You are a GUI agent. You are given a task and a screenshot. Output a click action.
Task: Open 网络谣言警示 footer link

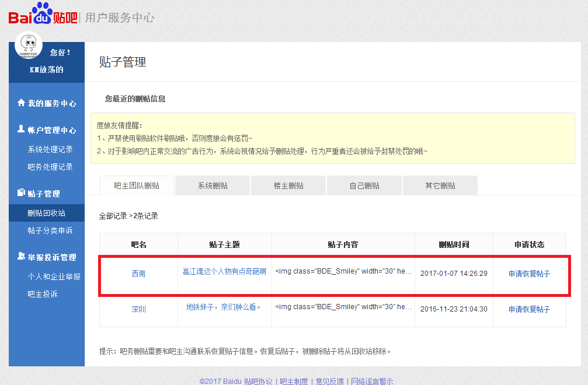coord(372,381)
